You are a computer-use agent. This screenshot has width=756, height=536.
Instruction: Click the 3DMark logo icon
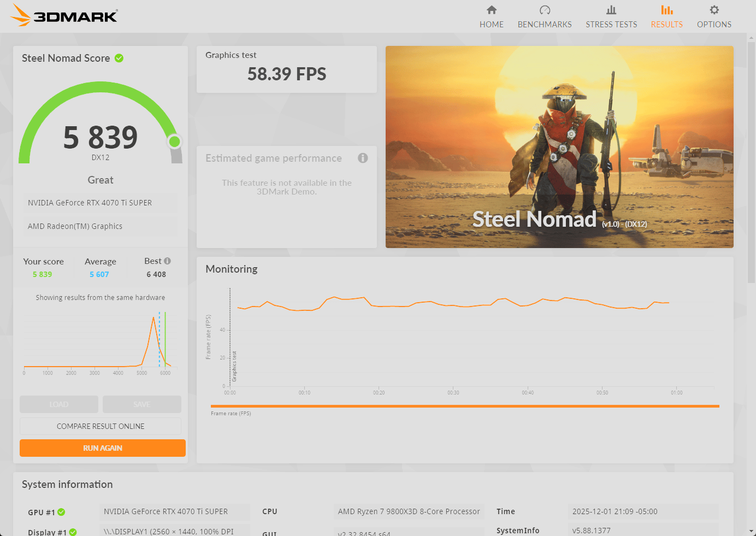(21, 15)
